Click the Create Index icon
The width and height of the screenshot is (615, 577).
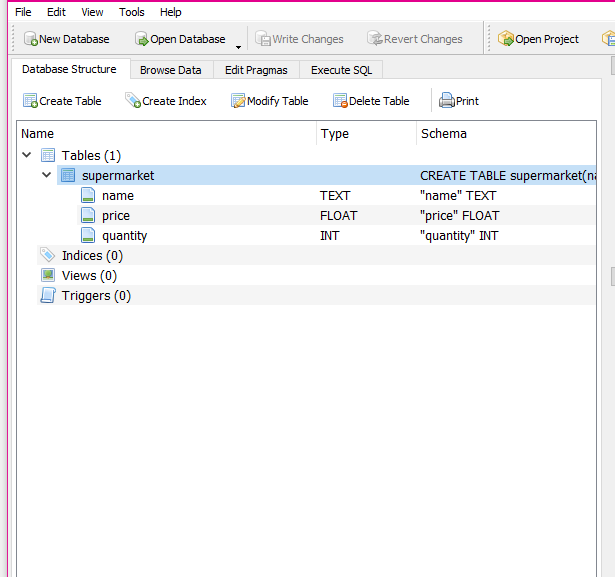click(133, 101)
